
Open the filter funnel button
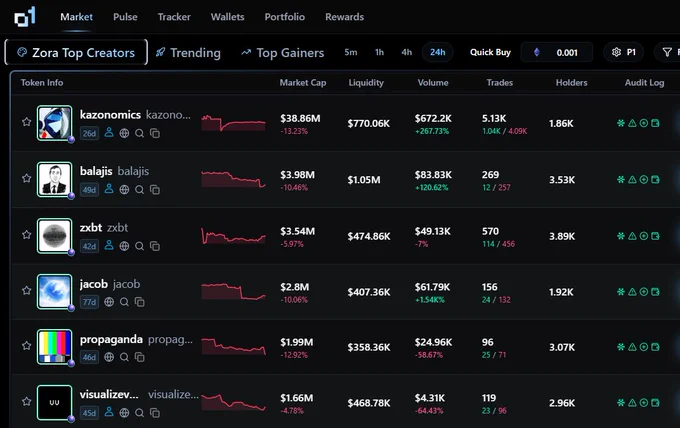click(667, 52)
